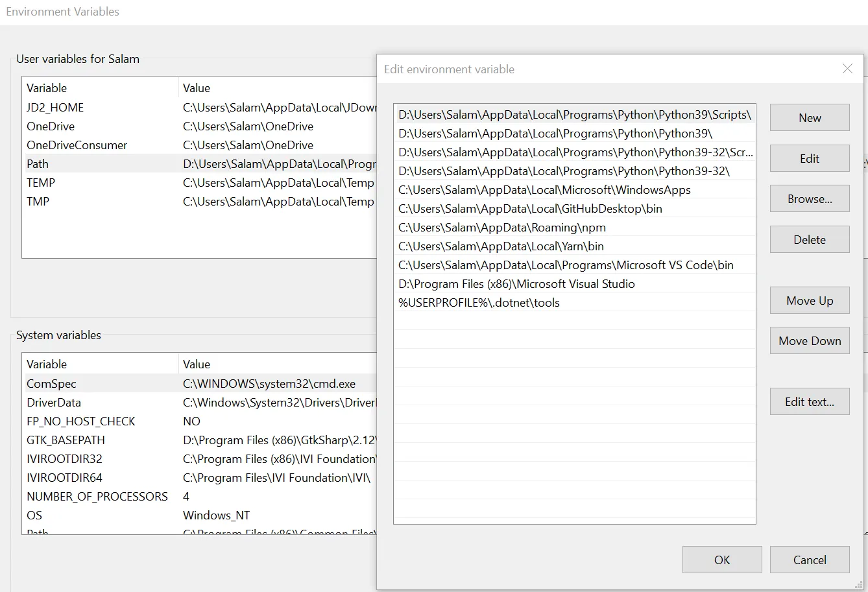The width and height of the screenshot is (868, 592).
Task: Cancel the Edit environment variable dialog
Action: click(810, 560)
